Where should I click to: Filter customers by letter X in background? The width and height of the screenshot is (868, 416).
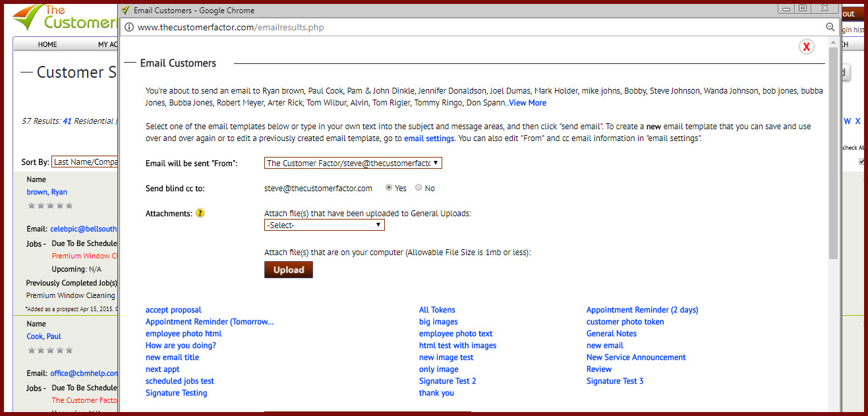[857, 121]
